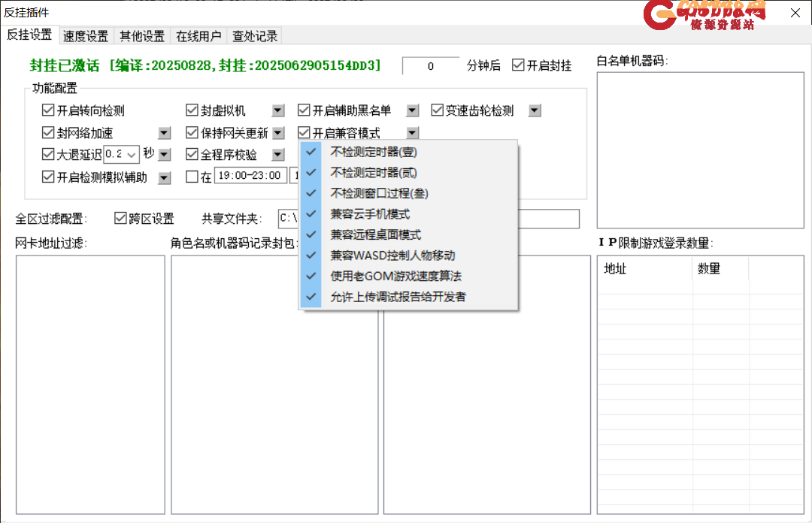Toggle the 开启封挂 checkbox
The width and height of the screenshot is (812, 523).
click(518, 65)
